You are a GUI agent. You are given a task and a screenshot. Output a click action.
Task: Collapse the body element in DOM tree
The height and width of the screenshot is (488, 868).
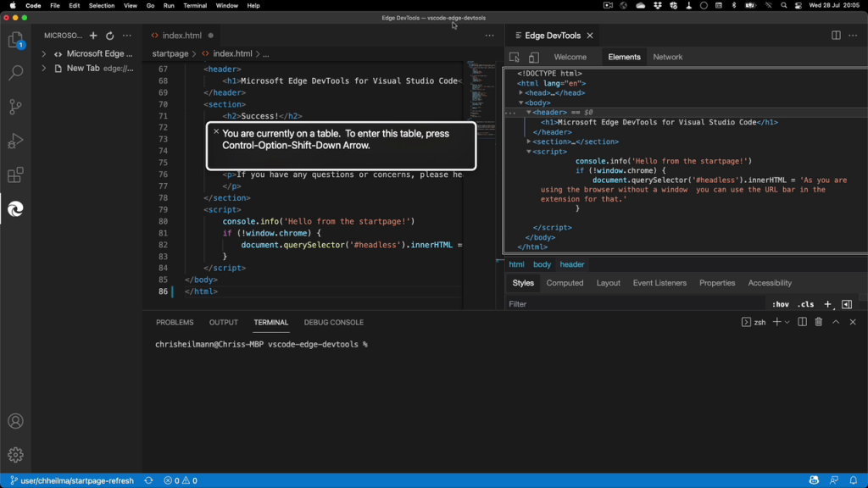[x=521, y=103]
